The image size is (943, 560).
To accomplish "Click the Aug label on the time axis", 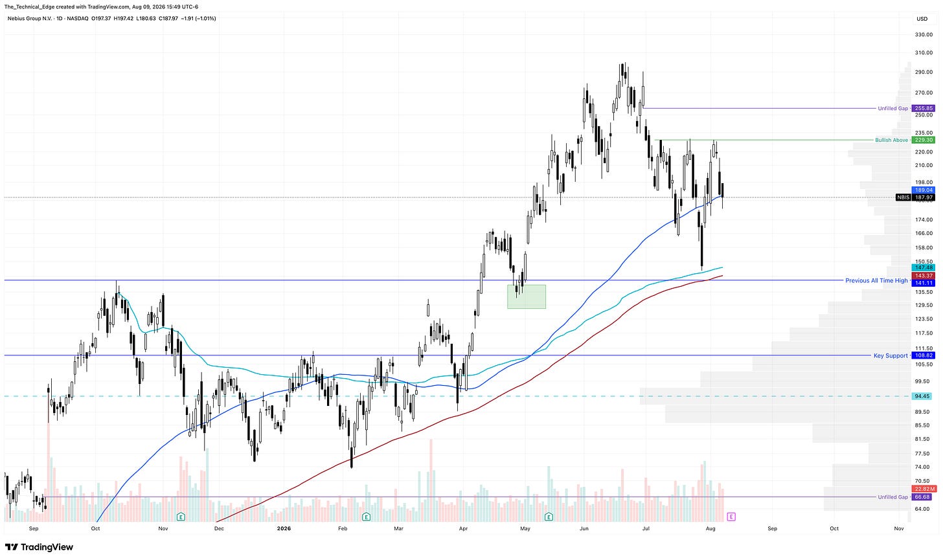I will point(710,528).
